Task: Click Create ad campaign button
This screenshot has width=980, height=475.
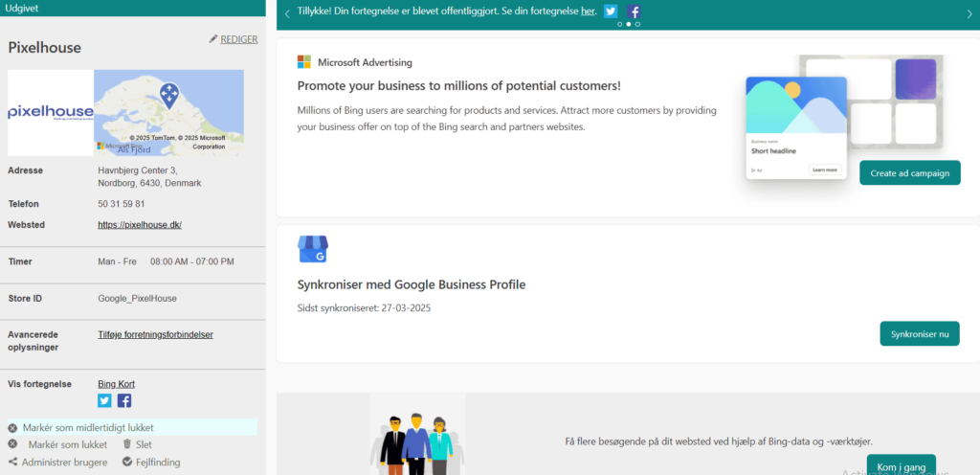Action: point(910,173)
